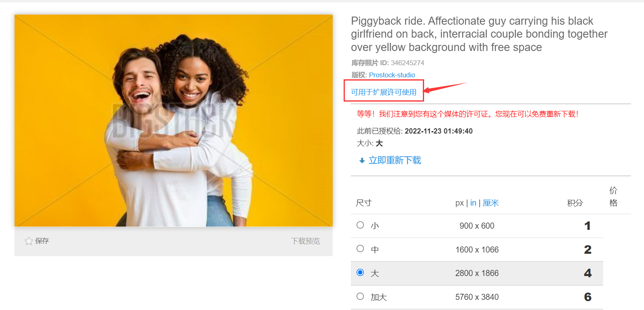The image size is (644, 310).
Task: Click the px unit label
Action: pos(459,203)
